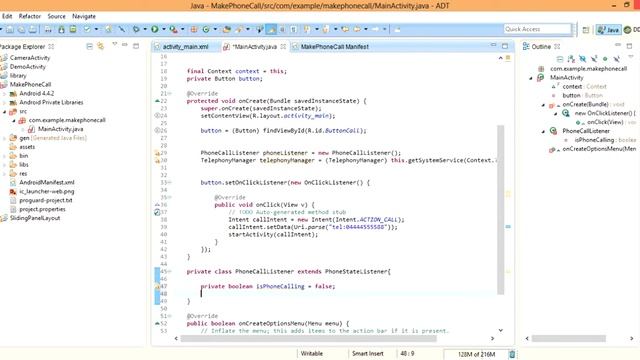640x360 pixels.
Task: Click the Open Perspective icon
Action: [586, 30]
